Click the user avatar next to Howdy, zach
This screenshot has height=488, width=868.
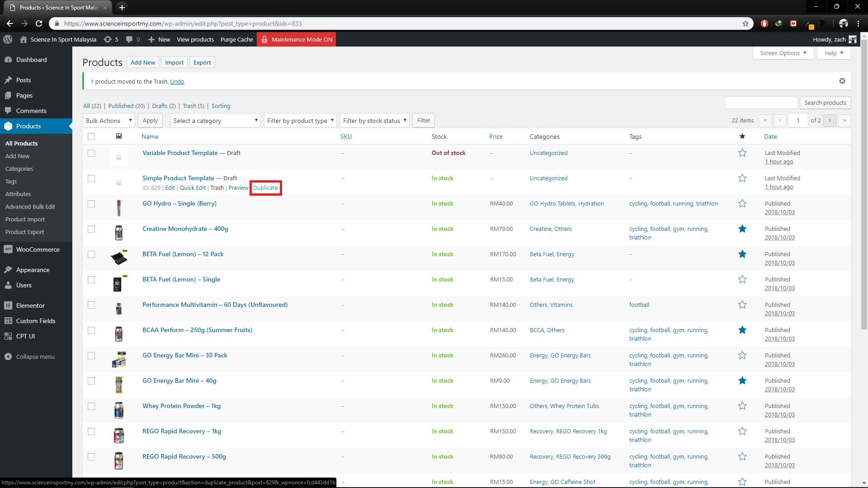point(853,39)
